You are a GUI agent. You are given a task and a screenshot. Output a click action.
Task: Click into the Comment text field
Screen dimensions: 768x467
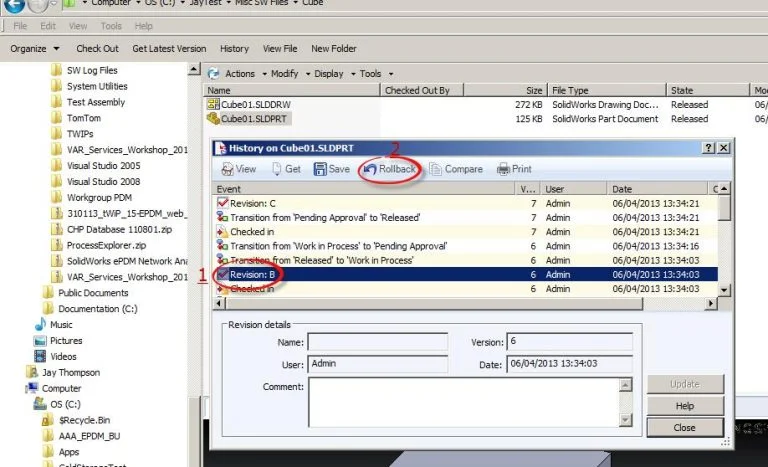(x=470, y=400)
